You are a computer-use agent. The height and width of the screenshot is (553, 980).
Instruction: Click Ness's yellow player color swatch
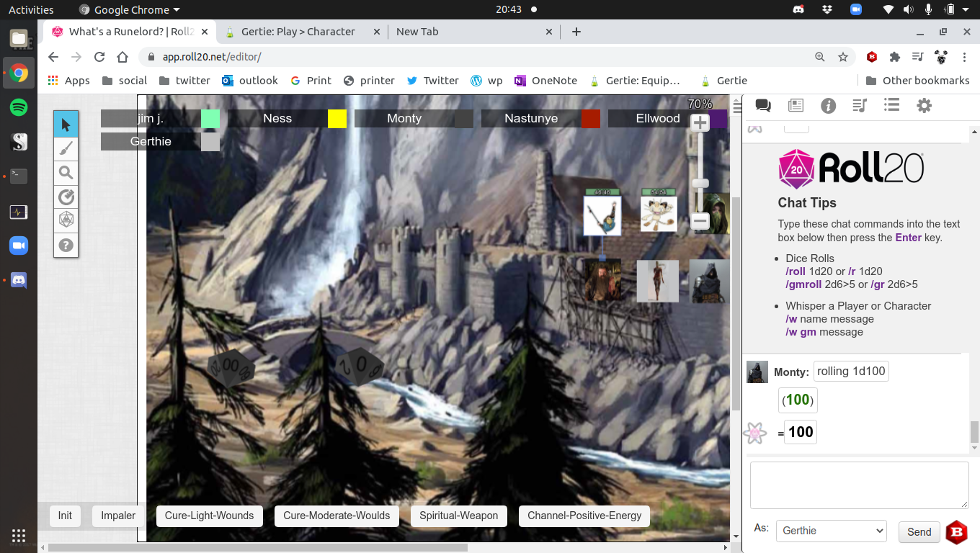pos(337,118)
